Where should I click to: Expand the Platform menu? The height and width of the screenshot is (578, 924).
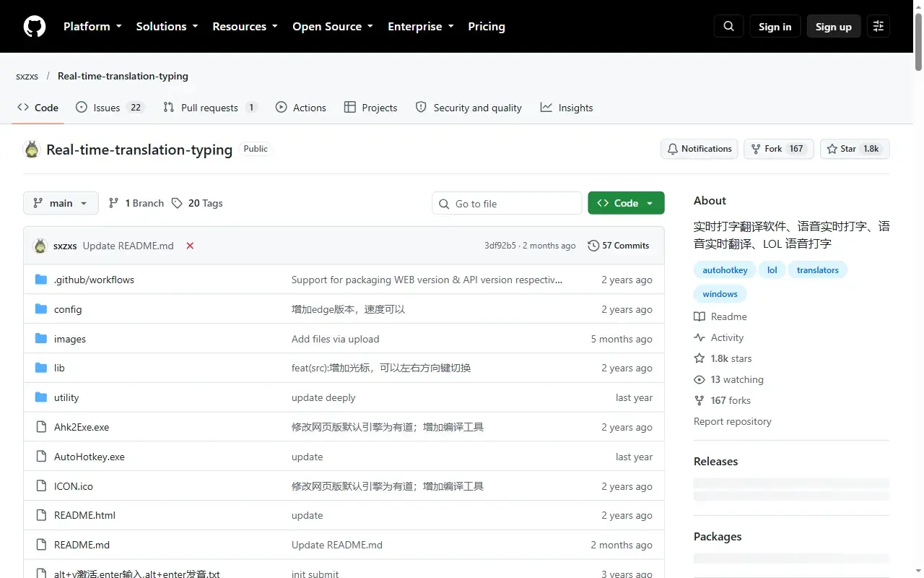pyautogui.click(x=92, y=27)
